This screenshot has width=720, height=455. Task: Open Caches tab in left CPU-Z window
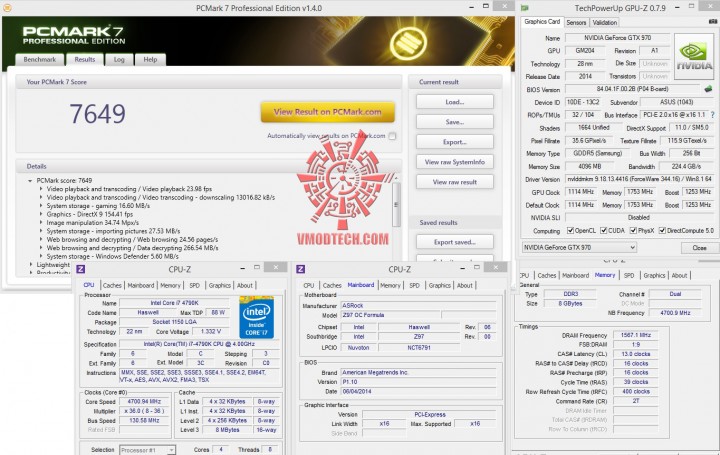coord(112,286)
